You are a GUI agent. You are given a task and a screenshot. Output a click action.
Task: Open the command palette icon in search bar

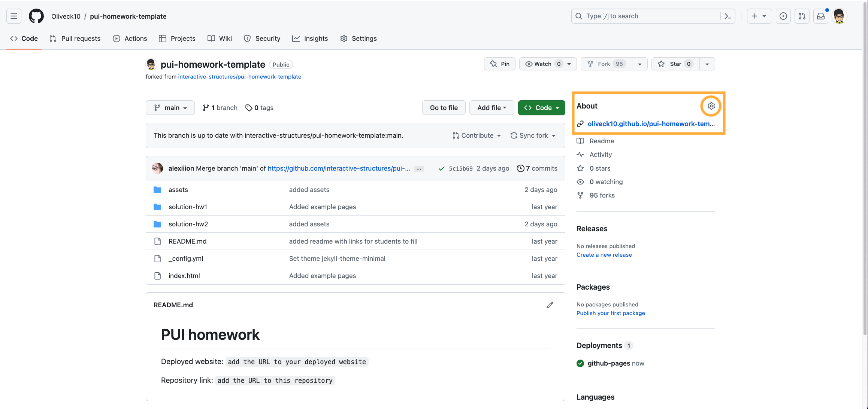pyautogui.click(x=728, y=16)
